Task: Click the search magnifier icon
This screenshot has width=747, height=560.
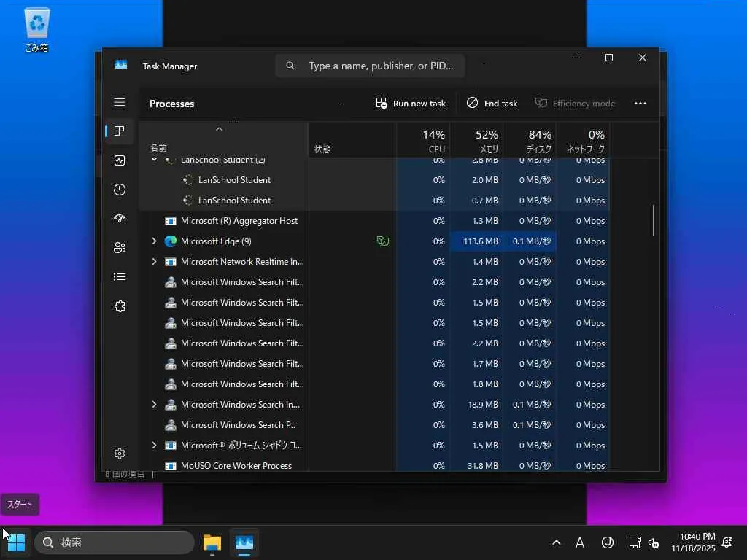Action: click(x=290, y=66)
